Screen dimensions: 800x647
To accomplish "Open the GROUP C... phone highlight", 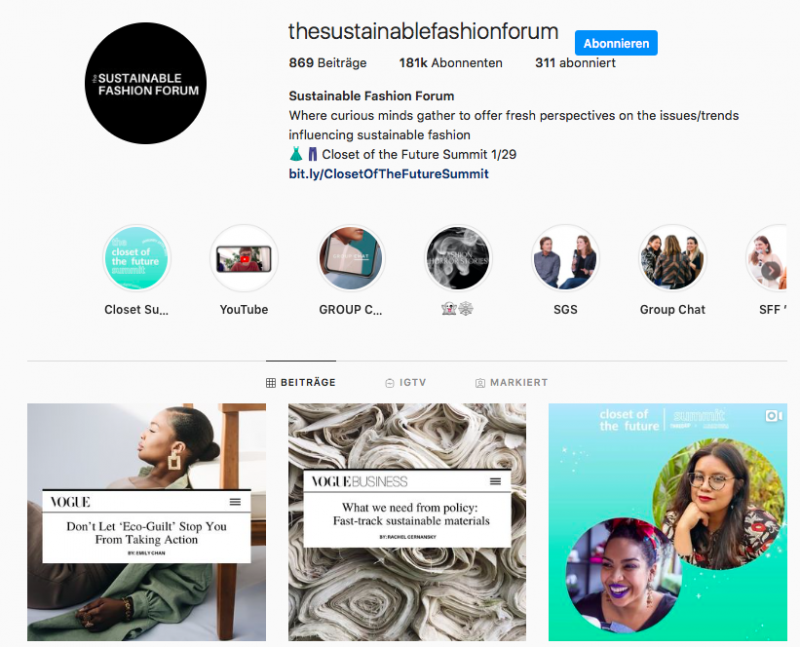I will coord(351,259).
